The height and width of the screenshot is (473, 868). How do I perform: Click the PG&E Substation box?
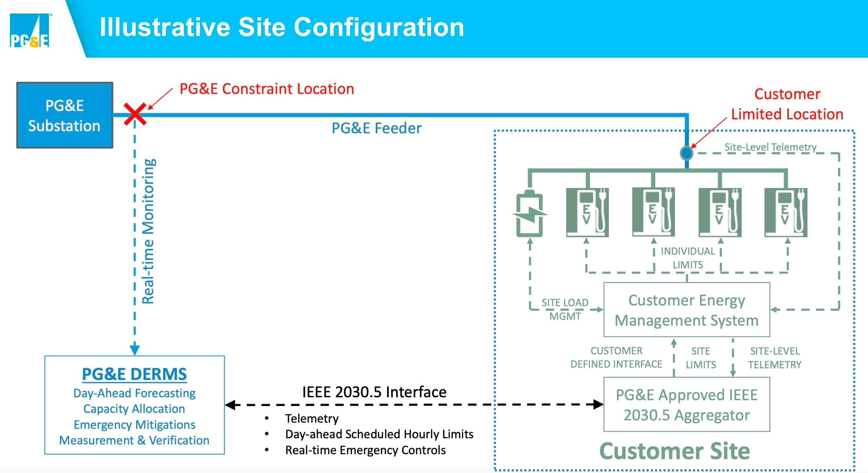coord(65,115)
